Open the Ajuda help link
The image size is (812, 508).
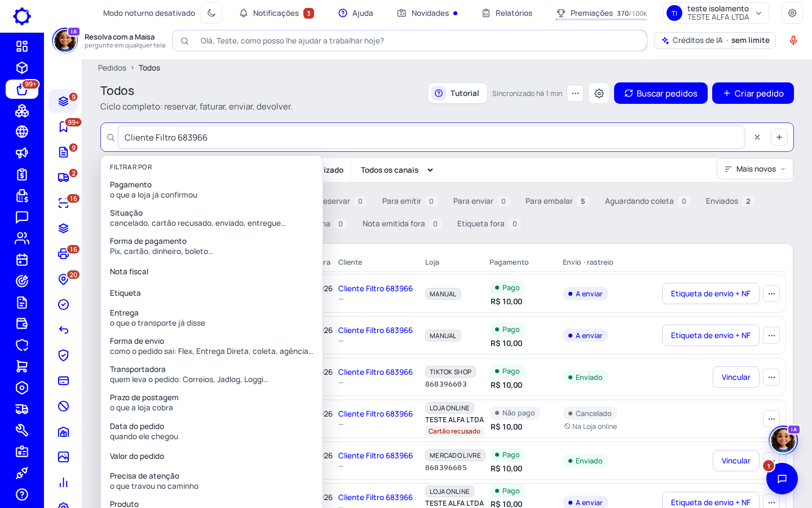pyautogui.click(x=356, y=13)
